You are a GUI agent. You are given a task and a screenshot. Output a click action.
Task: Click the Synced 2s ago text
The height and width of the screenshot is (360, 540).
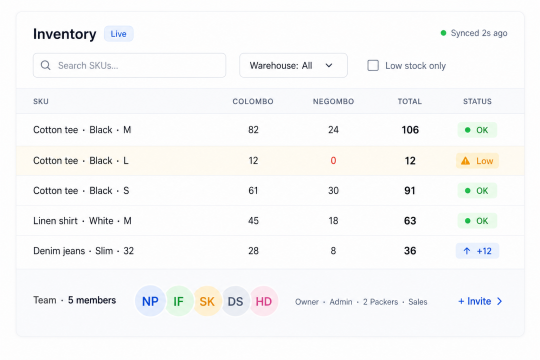pyautogui.click(x=479, y=33)
